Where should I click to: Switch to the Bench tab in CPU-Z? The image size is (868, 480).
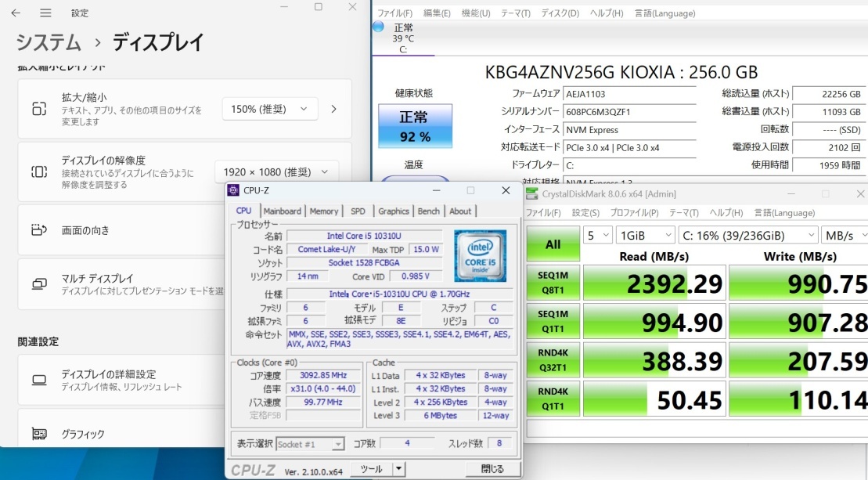pyautogui.click(x=428, y=211)
